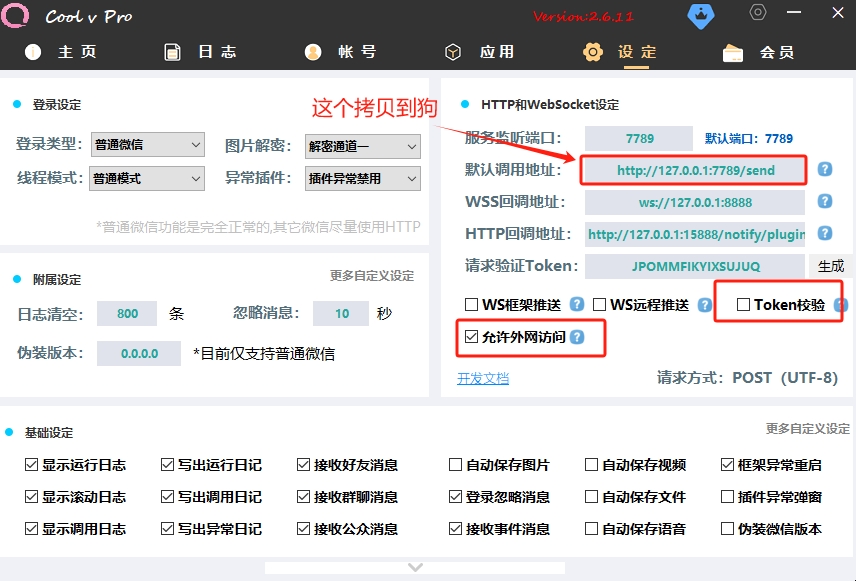Click the blue crown VIP icon
Image resolution: width=856 pixels, height=581 pixels.
(700, 16)
